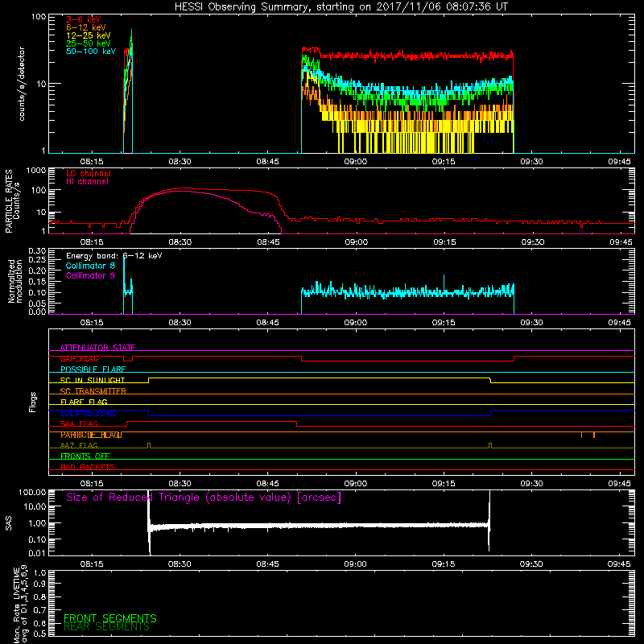Click the 0.9 tick on livetime axis
The width and height of the screenshot is (644, 644).
(39, 584)
